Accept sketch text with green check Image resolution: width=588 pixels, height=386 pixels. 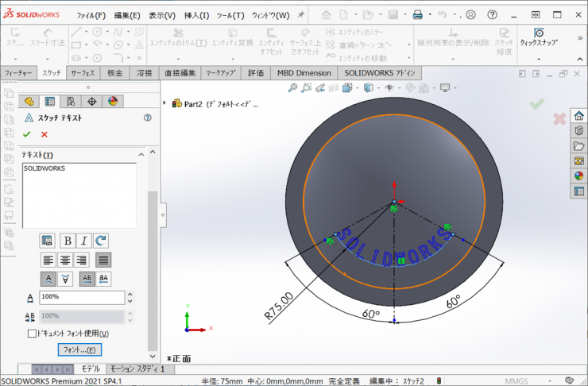[x=27, y=134]
